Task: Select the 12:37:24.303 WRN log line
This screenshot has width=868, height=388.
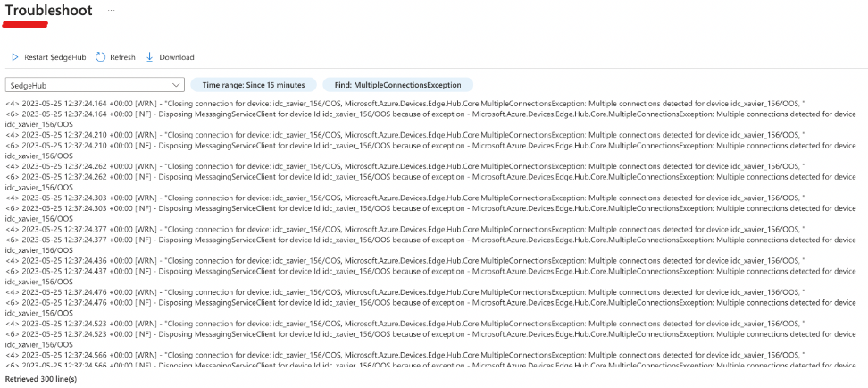Action: tap(405, 198)
